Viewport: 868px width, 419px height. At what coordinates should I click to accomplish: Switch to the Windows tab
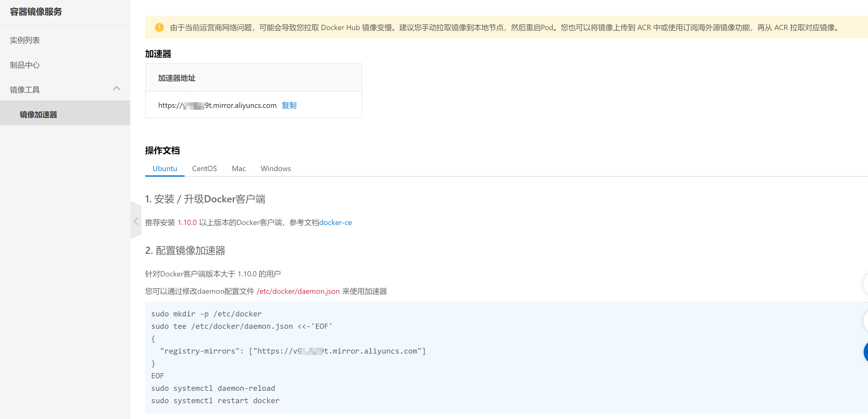tap(275, 169)
